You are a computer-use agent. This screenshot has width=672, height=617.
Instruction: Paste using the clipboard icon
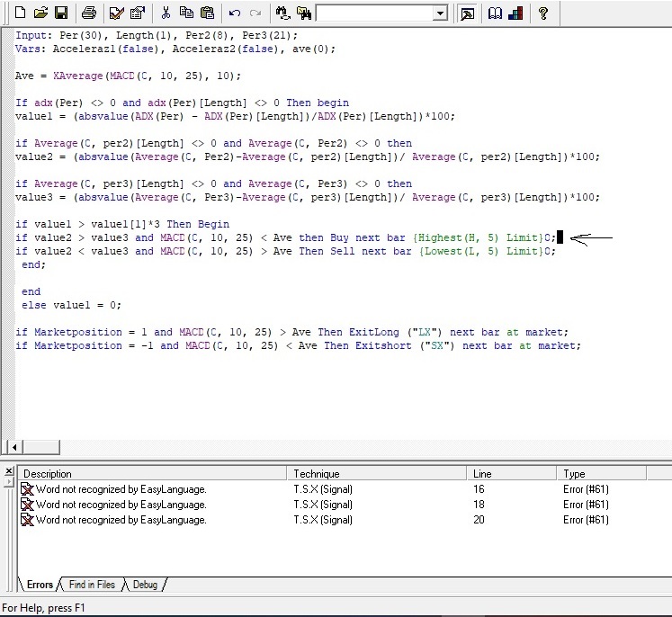coord(207,13)
